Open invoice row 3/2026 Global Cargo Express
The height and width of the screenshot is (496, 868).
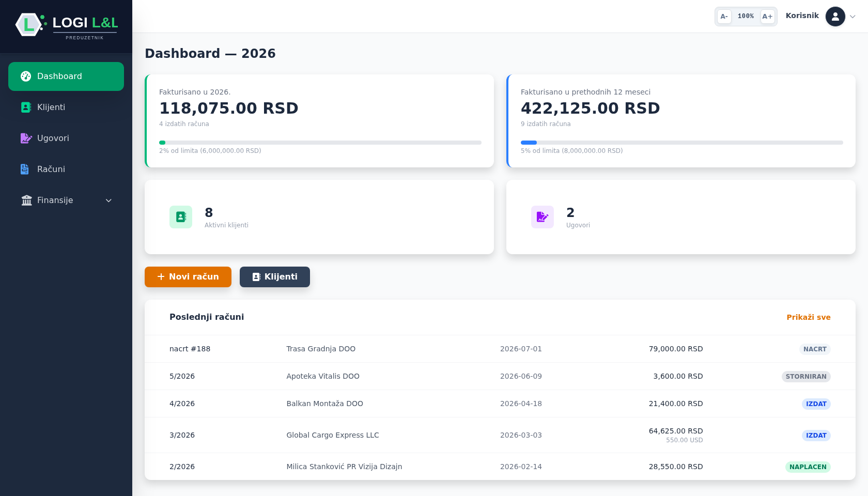point(500,435)
